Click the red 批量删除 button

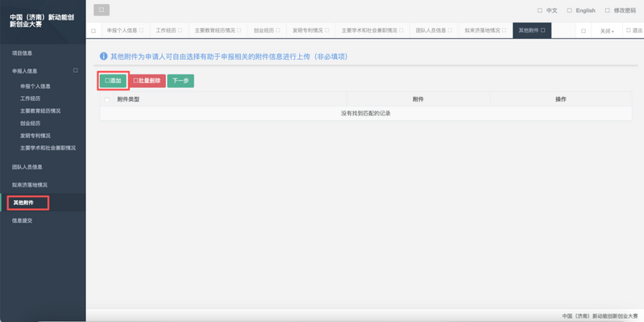(x=147, y=81)
